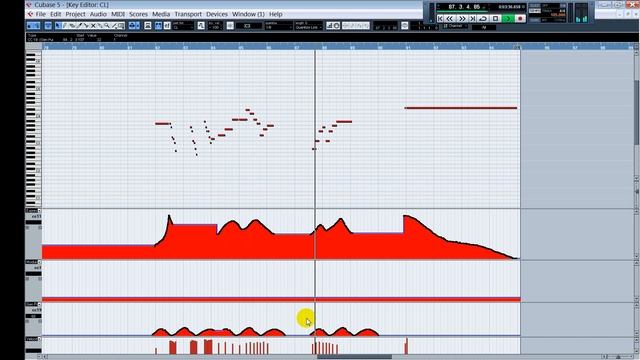Go to previous marker in transport panel
This screenshot has width=640, height=360.
[440, 18]
